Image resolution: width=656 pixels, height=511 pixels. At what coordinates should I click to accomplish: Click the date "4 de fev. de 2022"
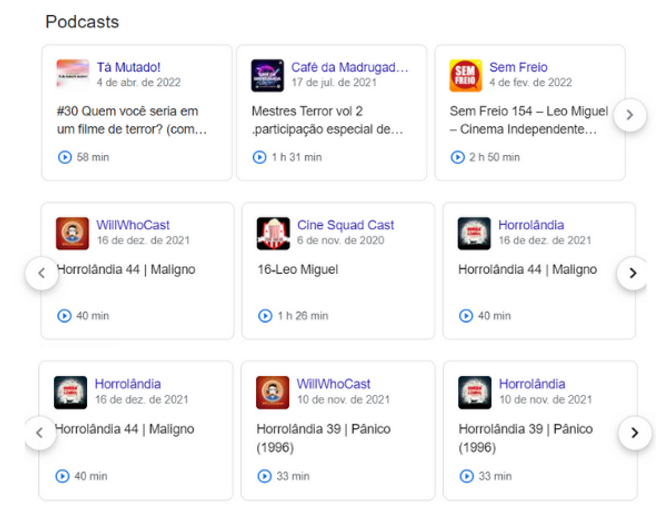pos(530,82)
